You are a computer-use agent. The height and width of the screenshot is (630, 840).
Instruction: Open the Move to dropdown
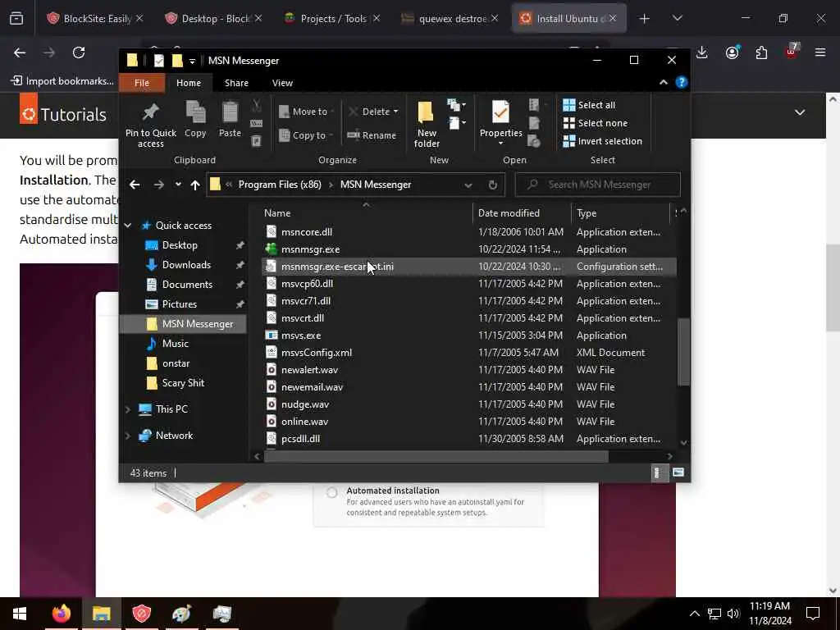tap(306, 112)
